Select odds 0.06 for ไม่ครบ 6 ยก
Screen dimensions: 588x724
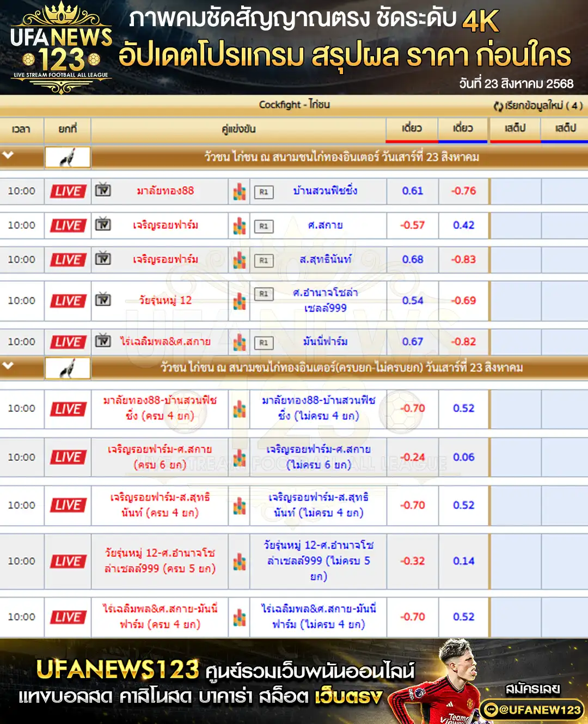(x=463, y=457)
